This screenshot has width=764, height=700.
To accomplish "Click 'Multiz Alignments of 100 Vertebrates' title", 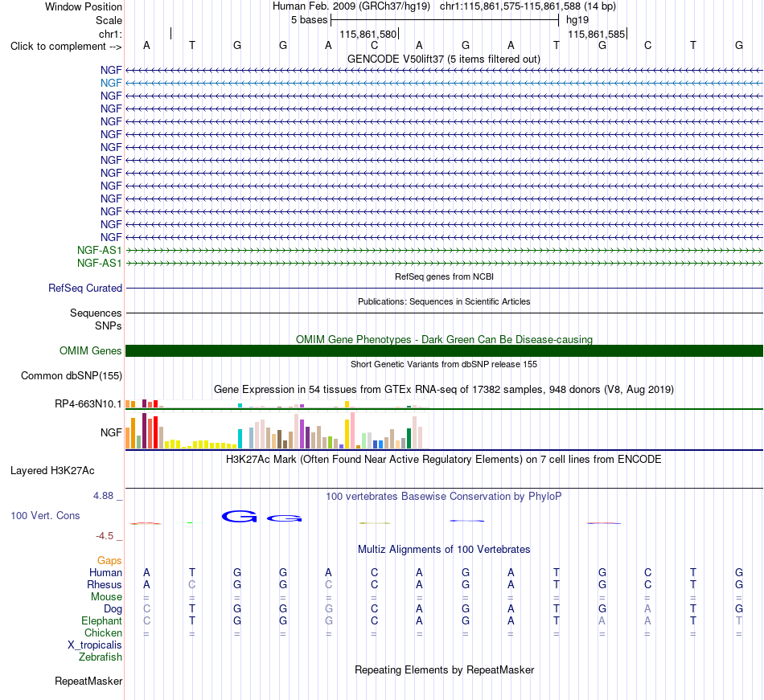I will [x=444, y=550].
